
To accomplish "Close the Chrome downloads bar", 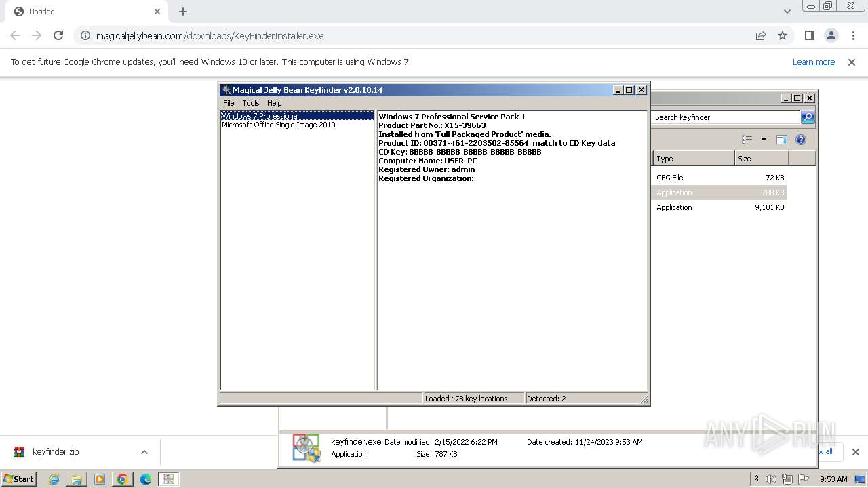I will coord(855,452).
